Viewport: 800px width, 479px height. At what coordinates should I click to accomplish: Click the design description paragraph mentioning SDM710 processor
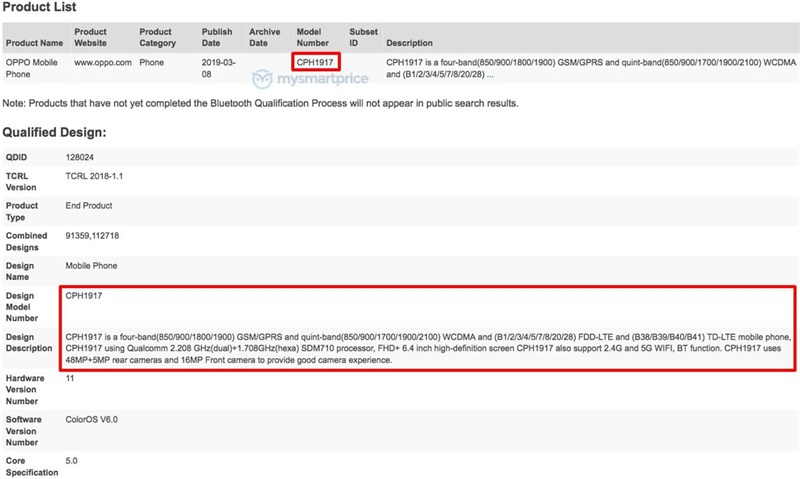(428, 348)
